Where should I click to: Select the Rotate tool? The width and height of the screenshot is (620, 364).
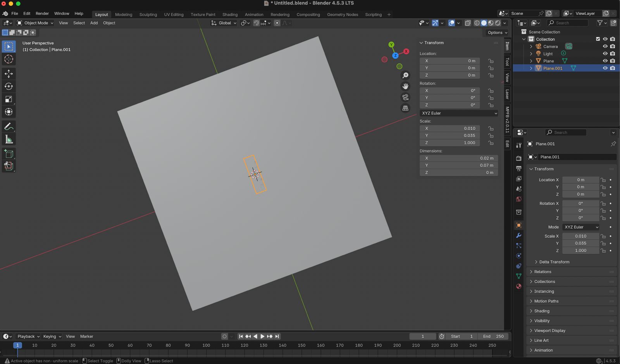click(x=9, y=86)
